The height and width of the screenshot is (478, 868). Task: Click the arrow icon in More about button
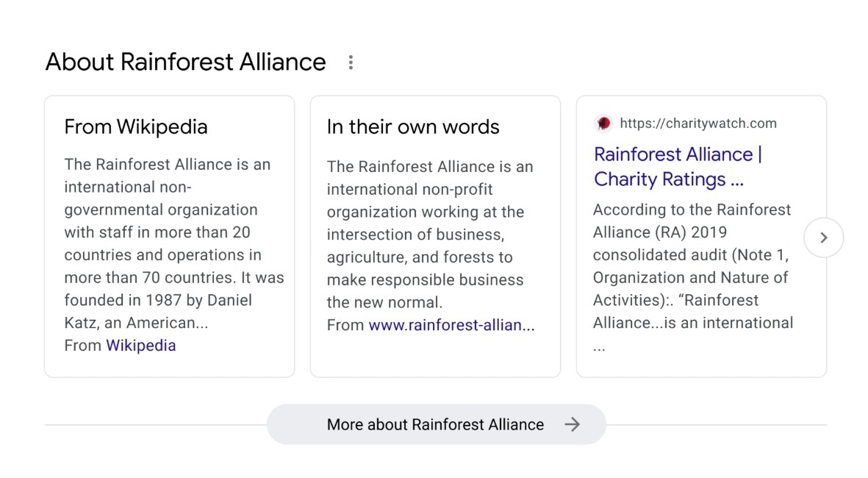tap(572, 424)
